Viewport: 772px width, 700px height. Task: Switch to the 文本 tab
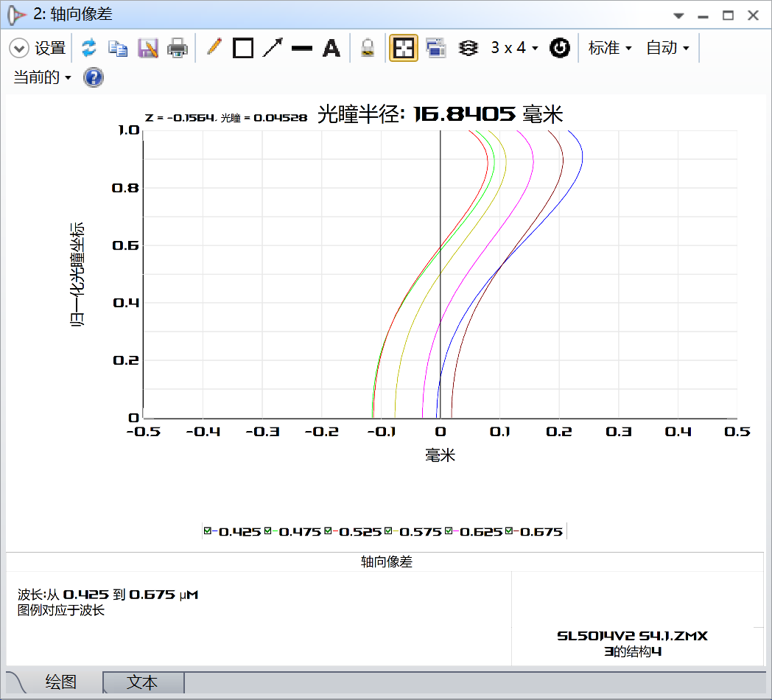tap(143, 682)
